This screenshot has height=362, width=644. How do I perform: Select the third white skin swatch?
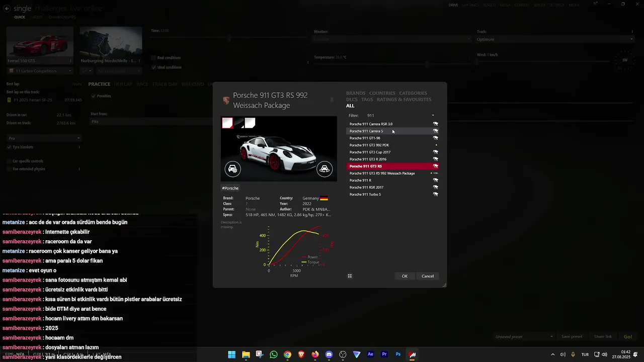pyautogui.click(x=250, y=123)
